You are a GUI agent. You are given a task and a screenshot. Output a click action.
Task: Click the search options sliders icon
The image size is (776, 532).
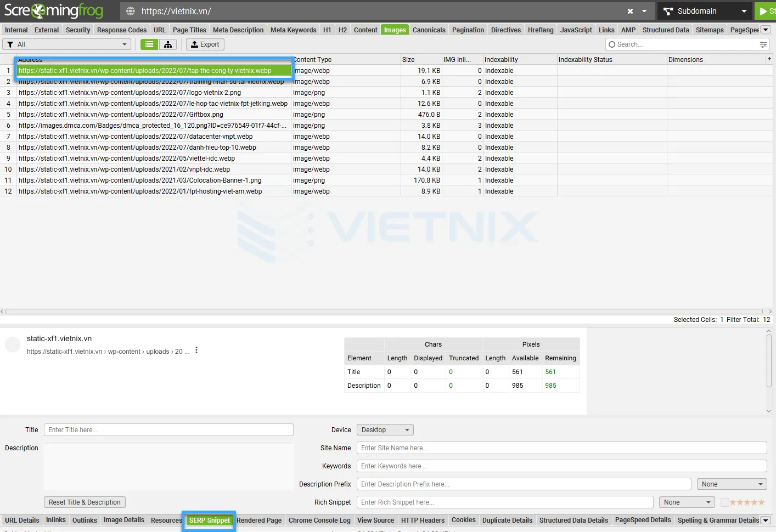pyautogui.click(x=763, y=44)
